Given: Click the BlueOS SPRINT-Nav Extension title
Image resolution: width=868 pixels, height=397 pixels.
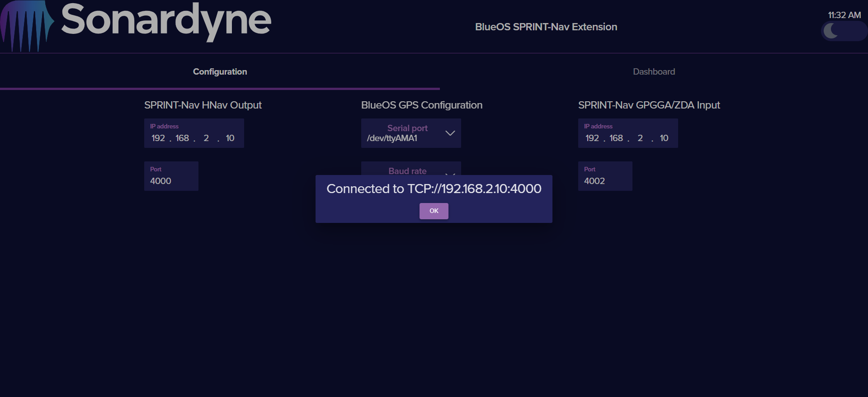Looking at the screenshot, I should pos(546,27).
